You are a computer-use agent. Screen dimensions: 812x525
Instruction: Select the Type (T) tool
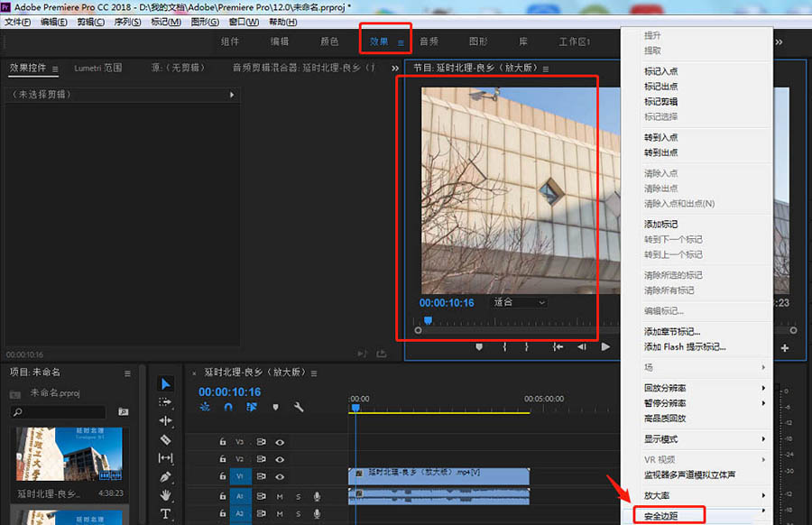point(165,514)
